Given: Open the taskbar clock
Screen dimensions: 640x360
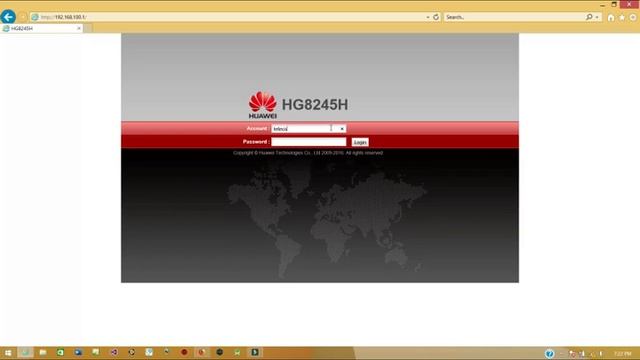Looking at the screenshot, I should [623, 353].
